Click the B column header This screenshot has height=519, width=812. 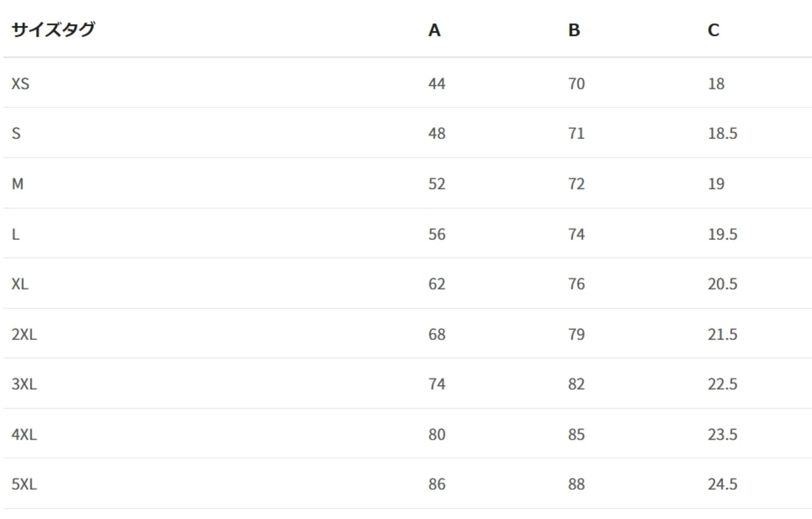pos(574,30)
